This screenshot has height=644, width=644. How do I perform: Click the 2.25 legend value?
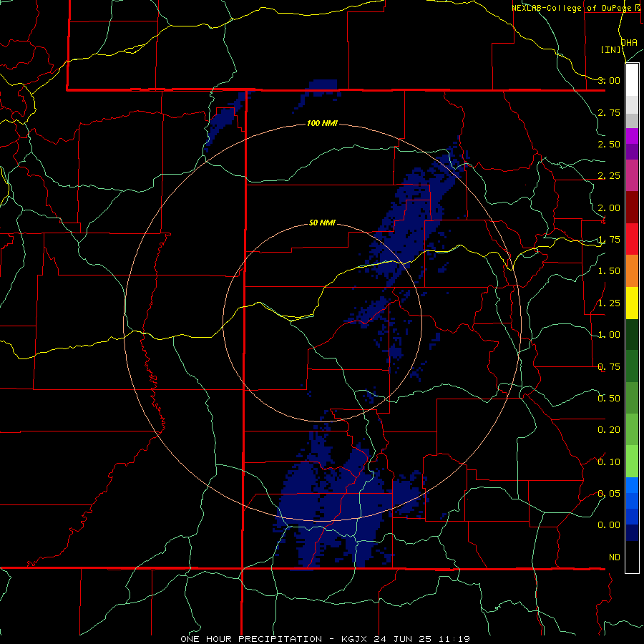[609, 176]
